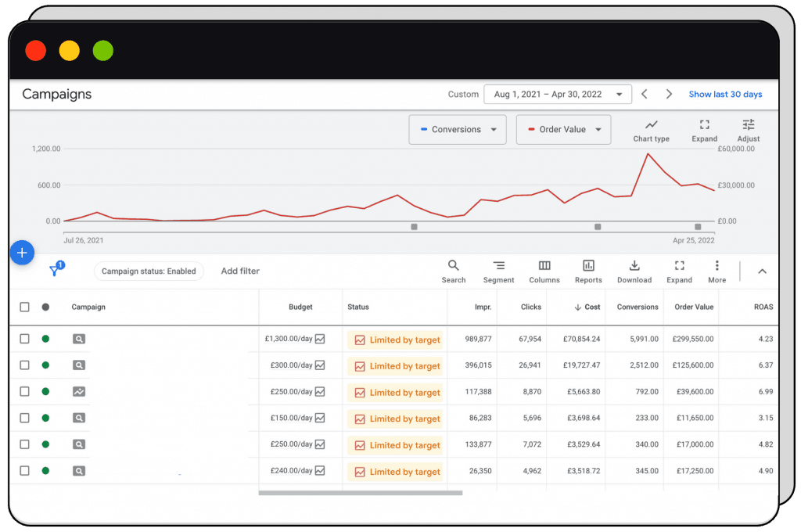Go to previous date range

645,94
